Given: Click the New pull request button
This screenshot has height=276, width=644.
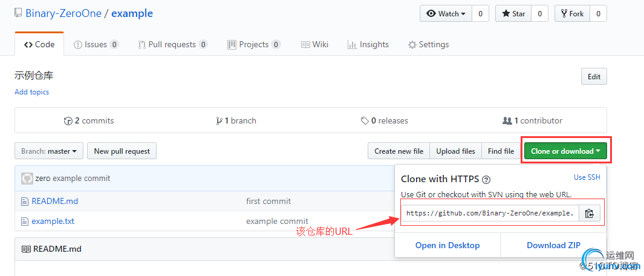Looking at the screenshot, I should point(122,151).
